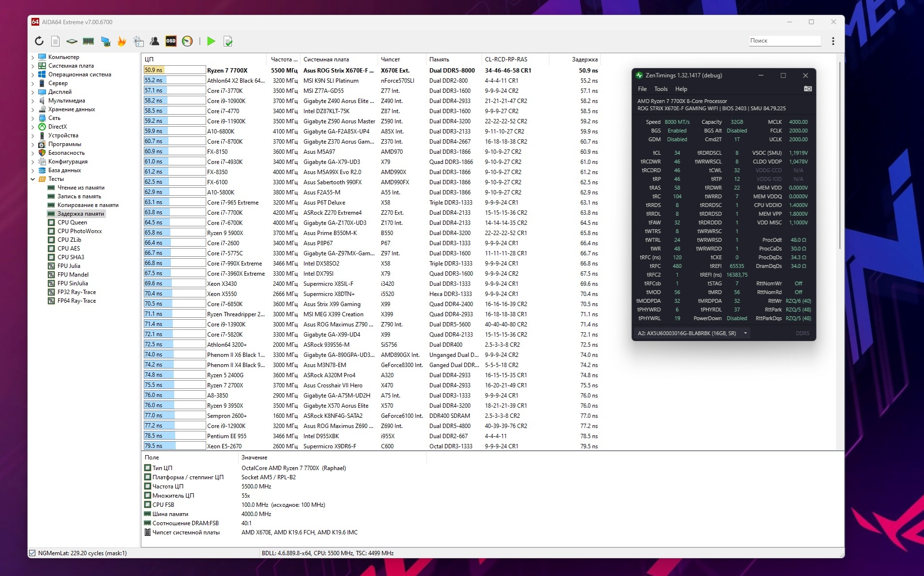Toggle the OSD panel toolbar icon
The image size is (924, 576).
[x=171, y=41]
